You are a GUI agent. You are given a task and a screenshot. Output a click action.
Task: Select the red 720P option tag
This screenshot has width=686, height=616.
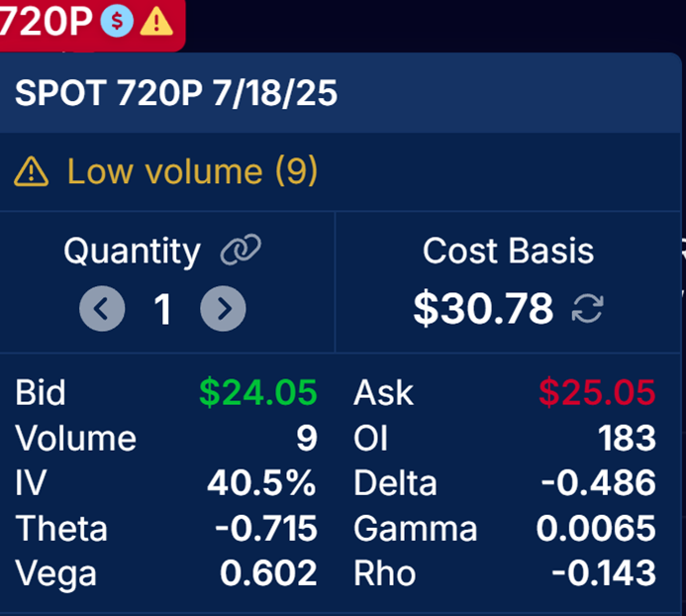pos(92,24)
